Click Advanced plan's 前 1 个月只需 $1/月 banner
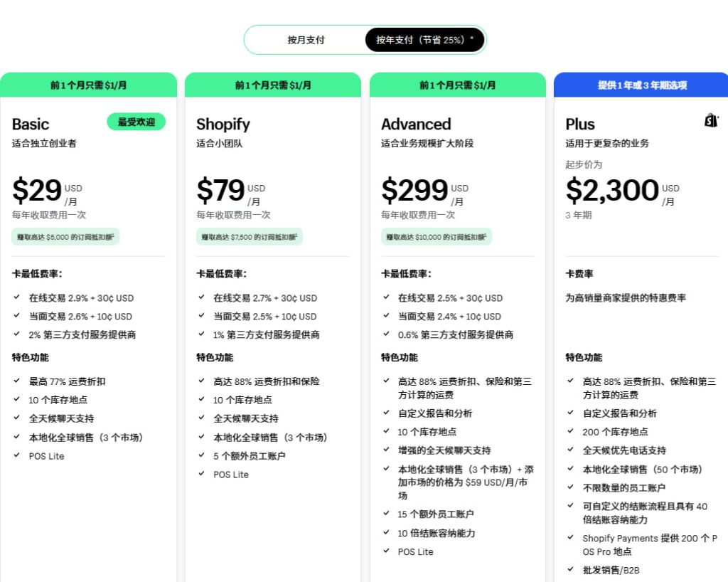Screen dimensions: 728x582 click(456, 84)
